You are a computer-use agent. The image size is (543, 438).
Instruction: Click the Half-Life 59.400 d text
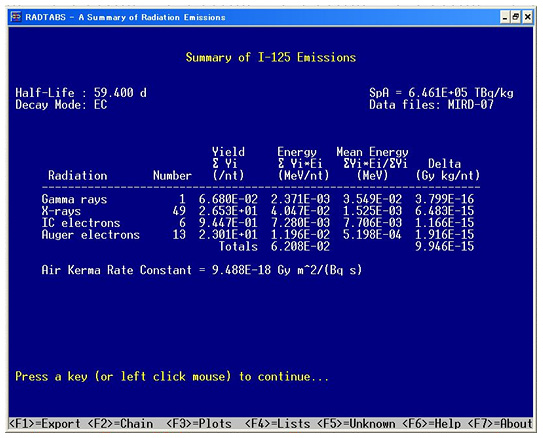pyautogui.click(x=81, y=93)
